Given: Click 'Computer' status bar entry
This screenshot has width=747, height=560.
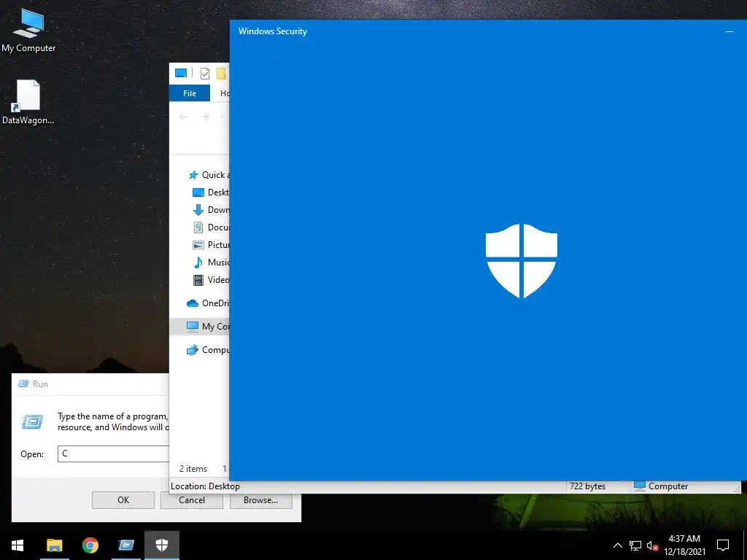Looking at the screenshot, I should point(662,486).
